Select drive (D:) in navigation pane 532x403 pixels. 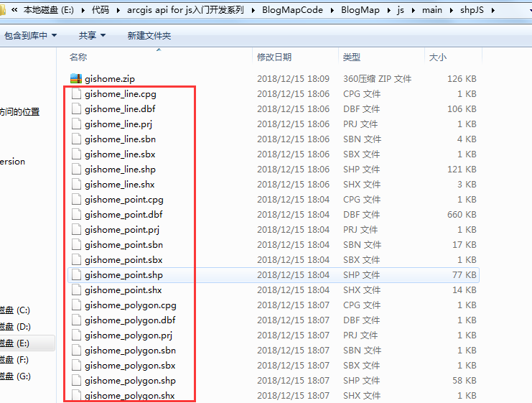15,327
